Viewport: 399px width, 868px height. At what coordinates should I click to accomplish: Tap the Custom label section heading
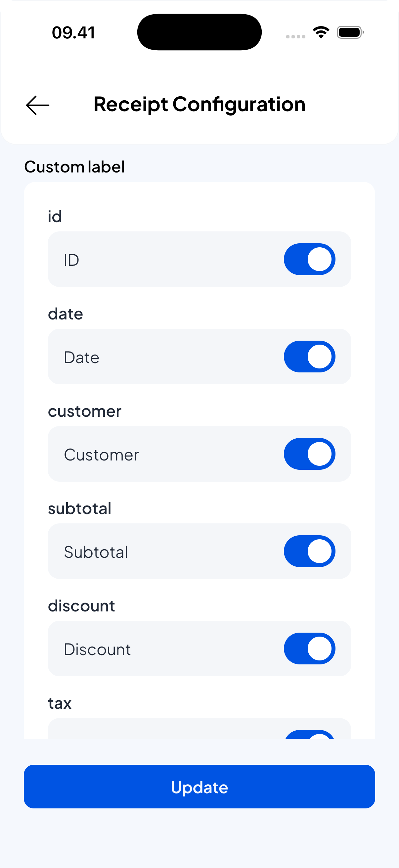tap(74, 167)
